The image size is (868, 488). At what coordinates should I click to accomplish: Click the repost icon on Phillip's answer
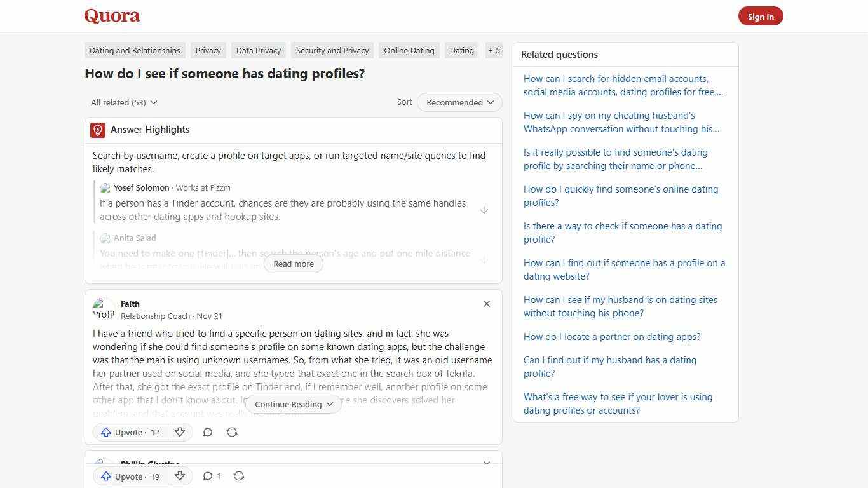(239, 476)
